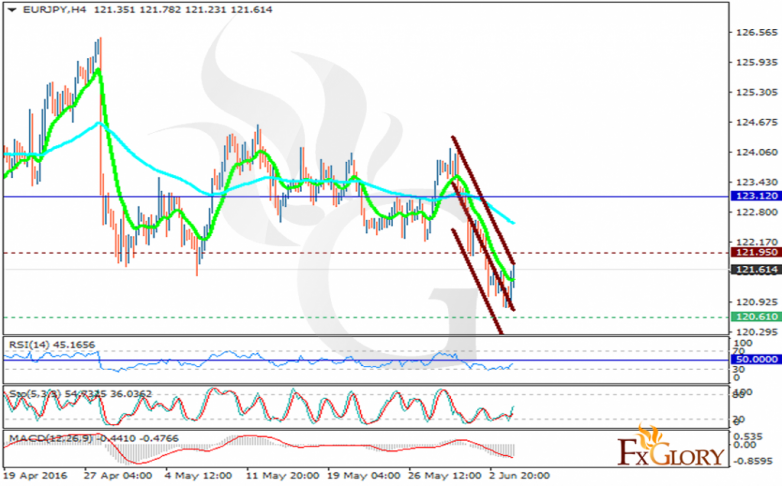Click the 122.800 price axis label

757,212
